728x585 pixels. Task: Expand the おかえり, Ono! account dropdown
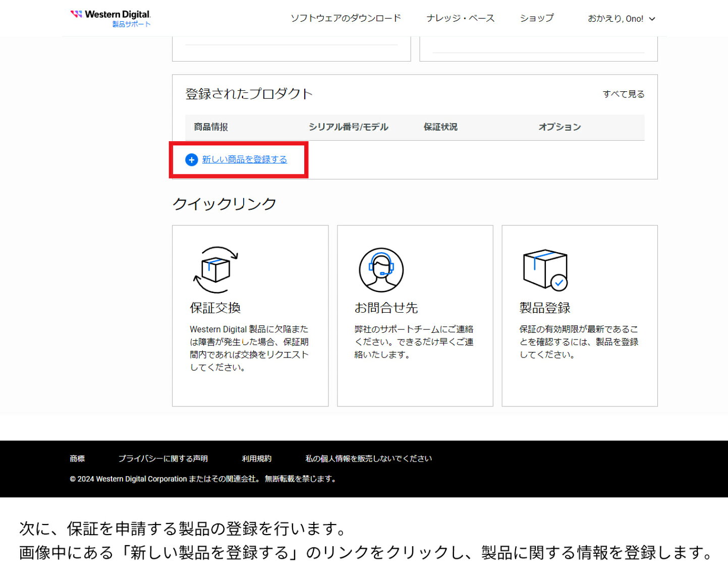click(x=622, y=19)
